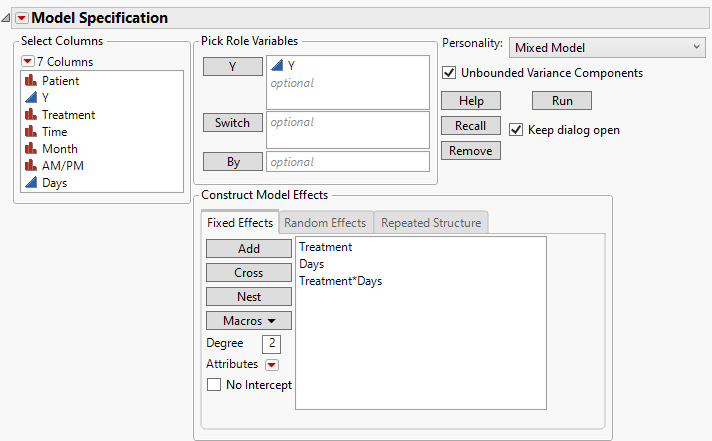Click the optional Switch role box

348,130
